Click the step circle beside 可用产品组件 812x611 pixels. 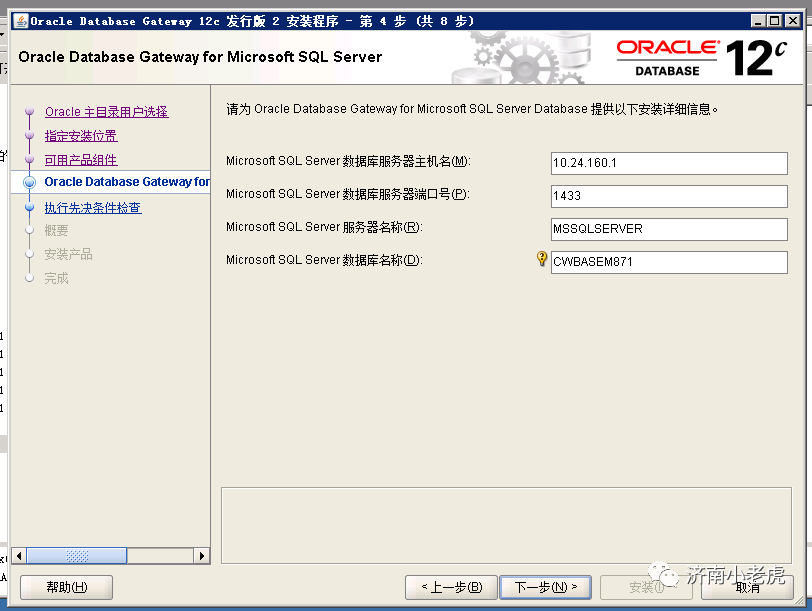(30, 159)
